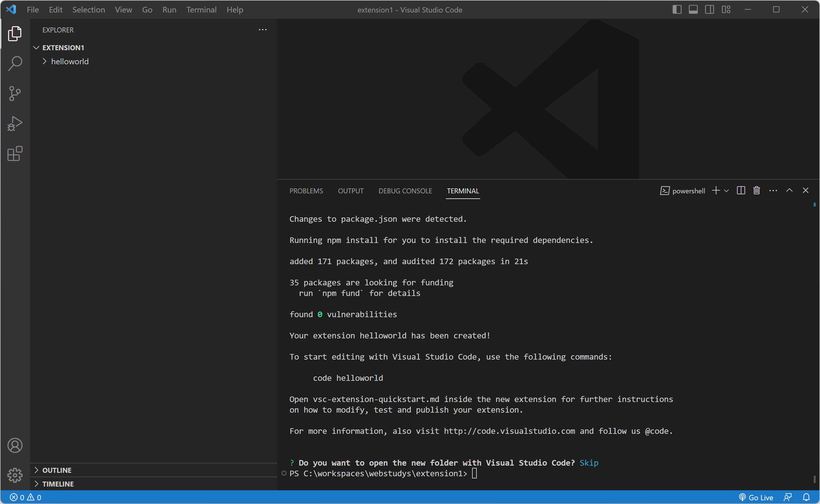Split the terminal pane
This screenshot has width=820, height=504.
click(741, 190)
